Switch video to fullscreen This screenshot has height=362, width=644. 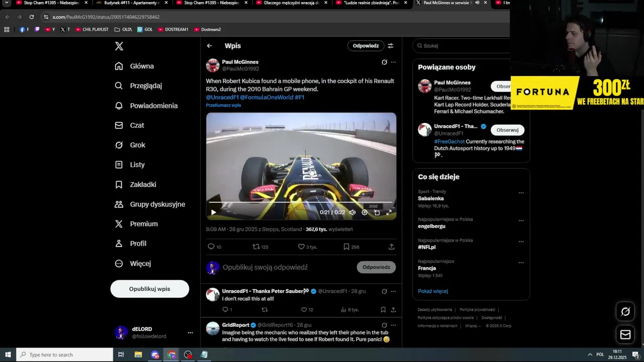coord(389,212)
